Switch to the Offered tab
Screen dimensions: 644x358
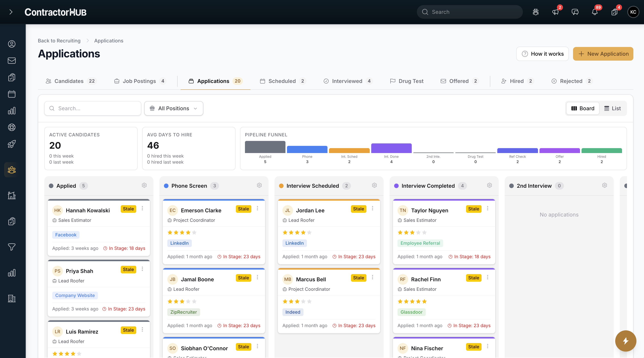[459, 81]
